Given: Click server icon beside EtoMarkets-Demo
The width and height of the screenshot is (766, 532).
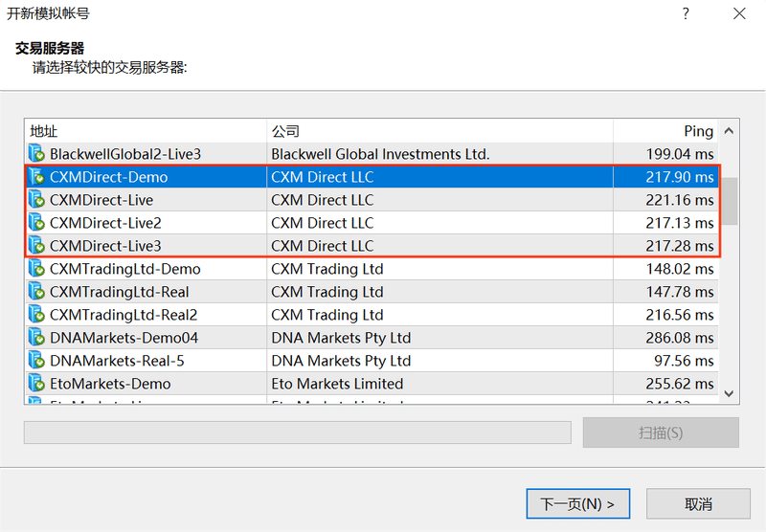Looking at the screenshot, I should (x=36, y=383).
